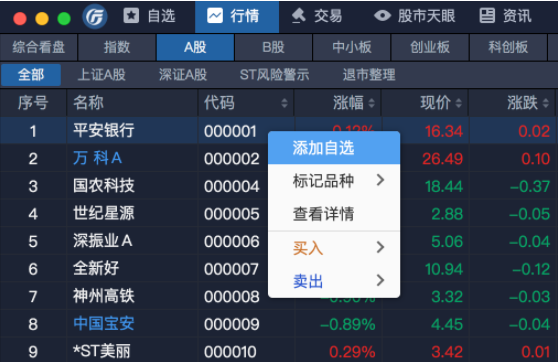Switch to 指数 tab
Screen dimensions: 558x362
tap(117, 47)
